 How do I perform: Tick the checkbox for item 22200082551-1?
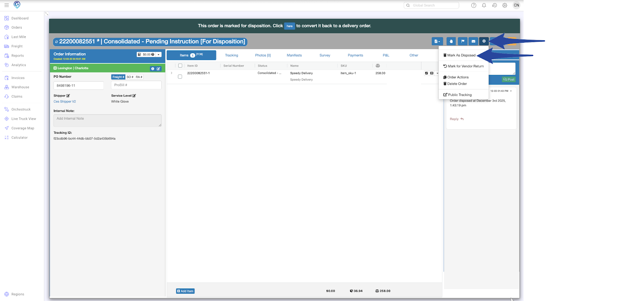pos(180,77)
